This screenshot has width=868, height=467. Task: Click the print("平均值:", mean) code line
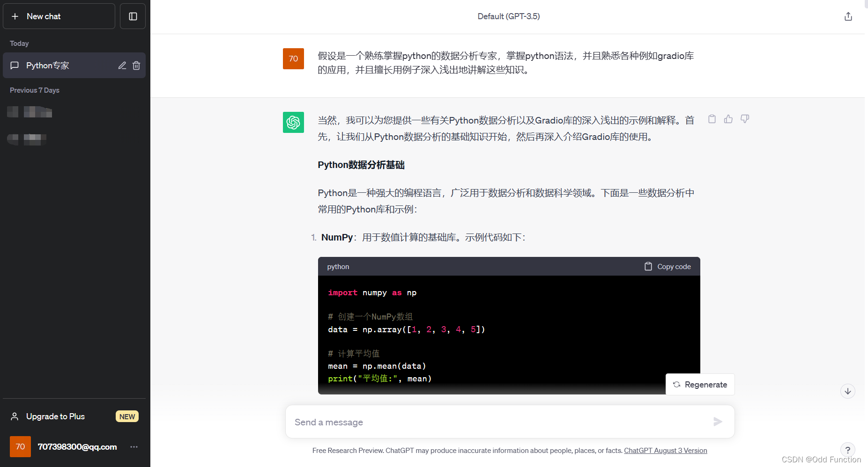pyautogui.click(x=380, y=379)
